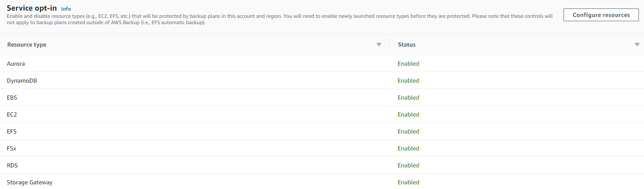Click Enabled status for Storage Gateway
This screenshot has height=189, width=644.
[408, 182]
